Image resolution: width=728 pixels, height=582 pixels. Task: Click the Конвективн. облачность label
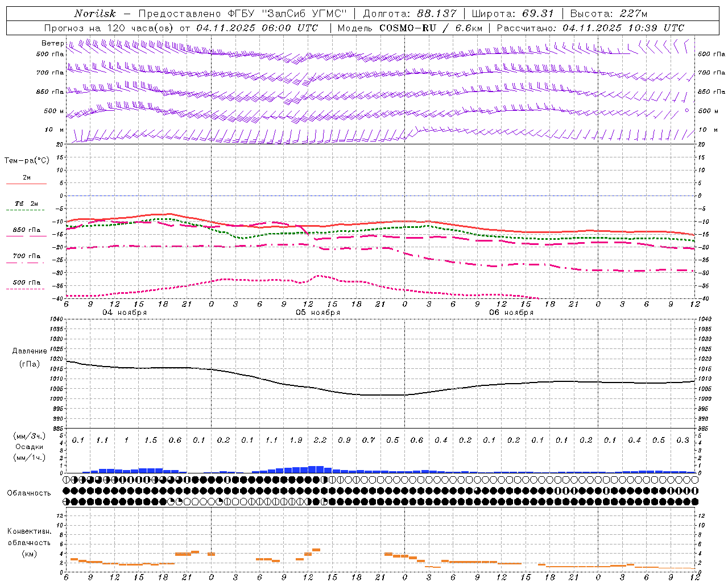click(x=29, y=537)
